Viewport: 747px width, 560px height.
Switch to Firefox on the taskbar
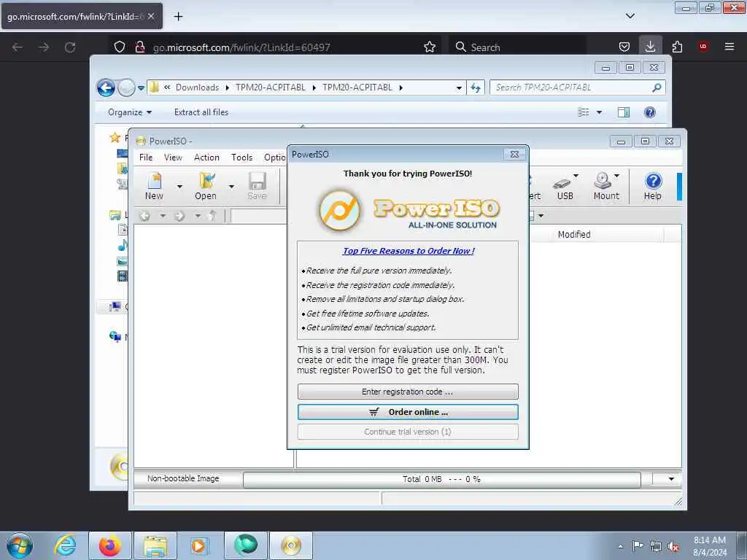pos(110,545)
